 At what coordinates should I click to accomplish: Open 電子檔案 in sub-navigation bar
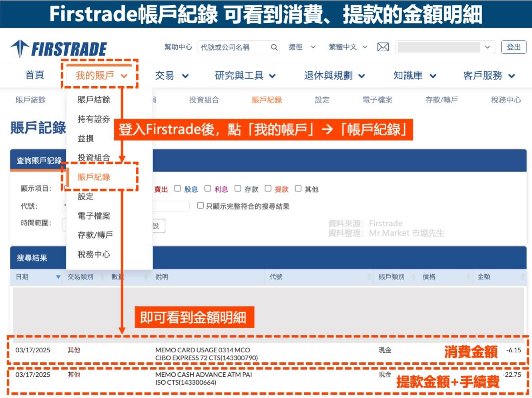377,100
